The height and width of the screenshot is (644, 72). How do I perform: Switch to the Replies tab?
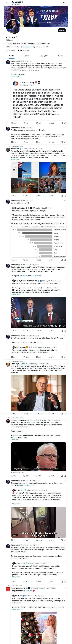coord(27,56)
